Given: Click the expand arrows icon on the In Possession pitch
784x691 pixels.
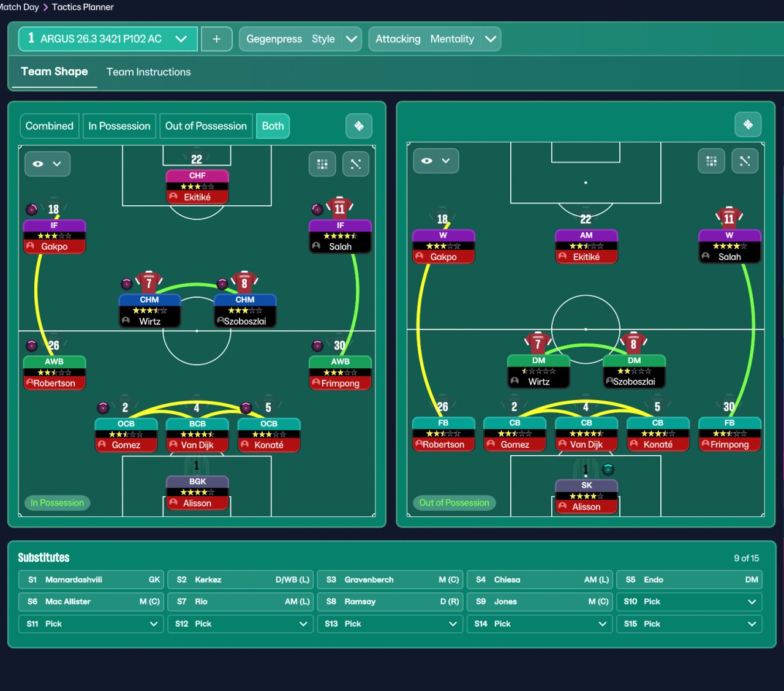Looking at the screenshot, I should point(356,164).
